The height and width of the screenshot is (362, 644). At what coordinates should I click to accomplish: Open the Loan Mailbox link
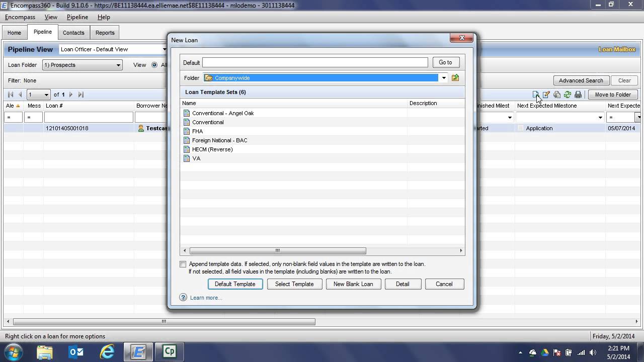pyautogui.click(x=617, y=49)
